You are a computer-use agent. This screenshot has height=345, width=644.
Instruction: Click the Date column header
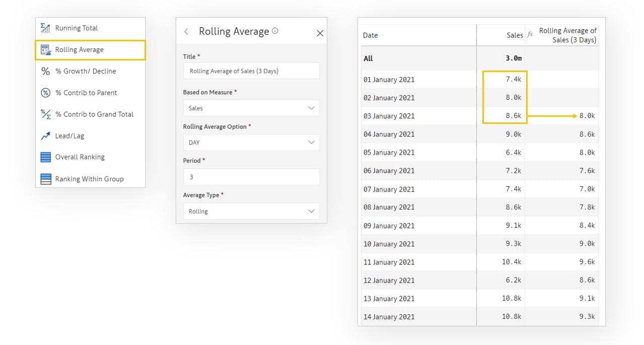371,35
